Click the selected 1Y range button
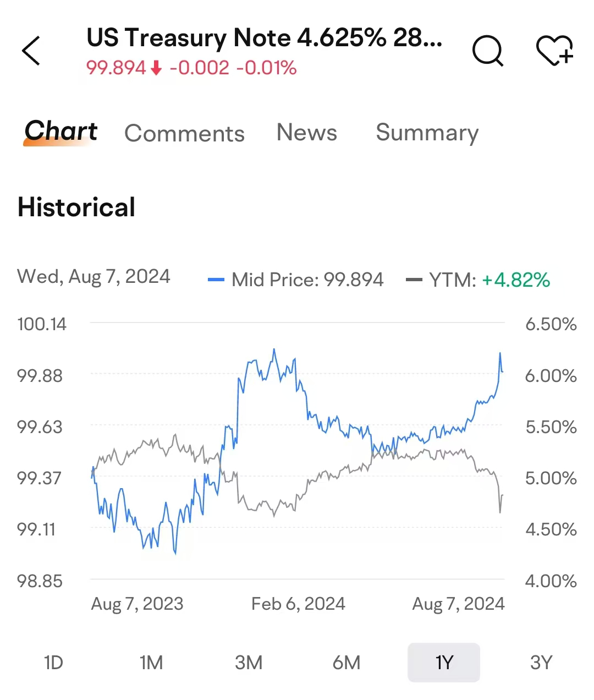 click(444, 663)
